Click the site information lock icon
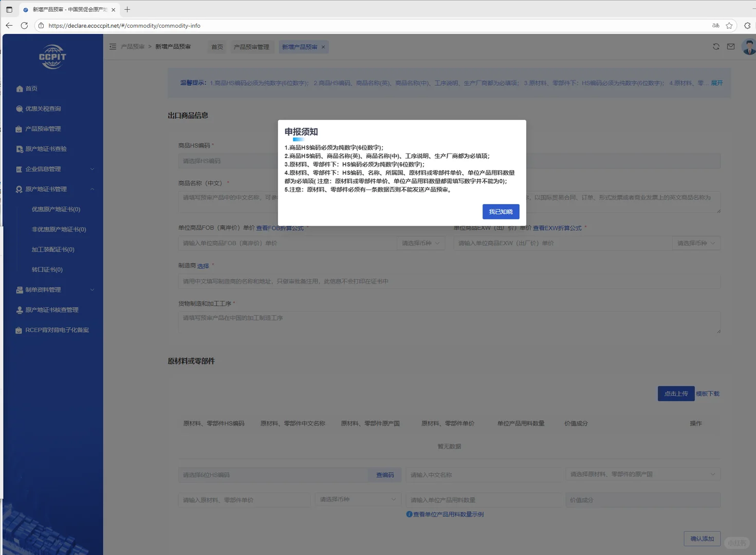Screen dimensions: 756x555 point(41,25)
